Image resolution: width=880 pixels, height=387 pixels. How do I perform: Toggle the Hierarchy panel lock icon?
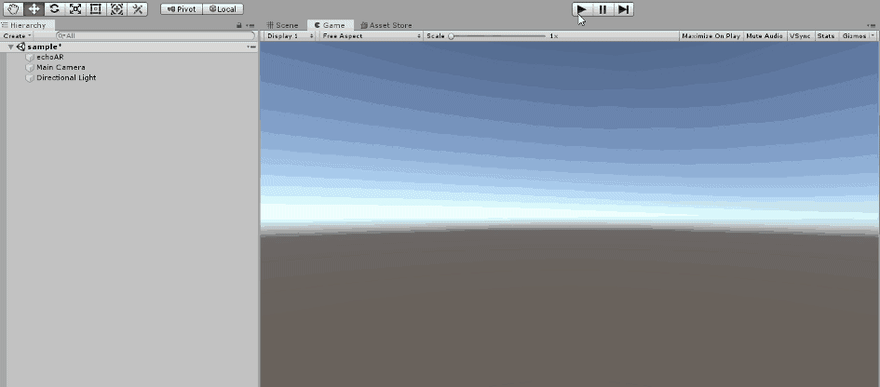(x=239, y=25)
